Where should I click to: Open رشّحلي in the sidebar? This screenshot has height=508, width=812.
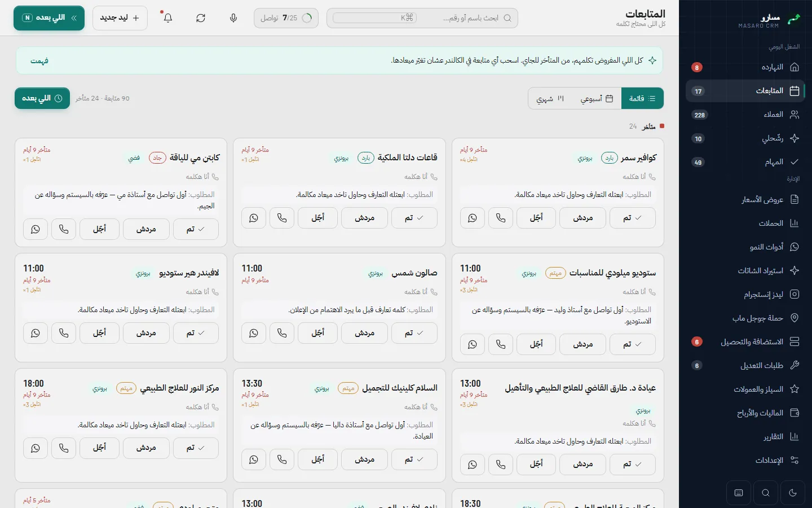point(745,138)
